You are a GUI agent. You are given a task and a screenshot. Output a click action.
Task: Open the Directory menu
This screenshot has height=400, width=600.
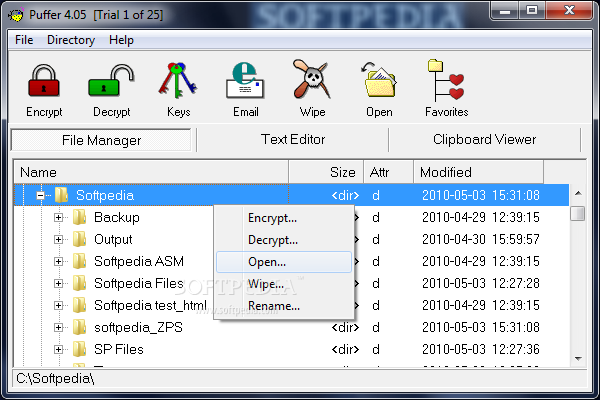point(71,40)
